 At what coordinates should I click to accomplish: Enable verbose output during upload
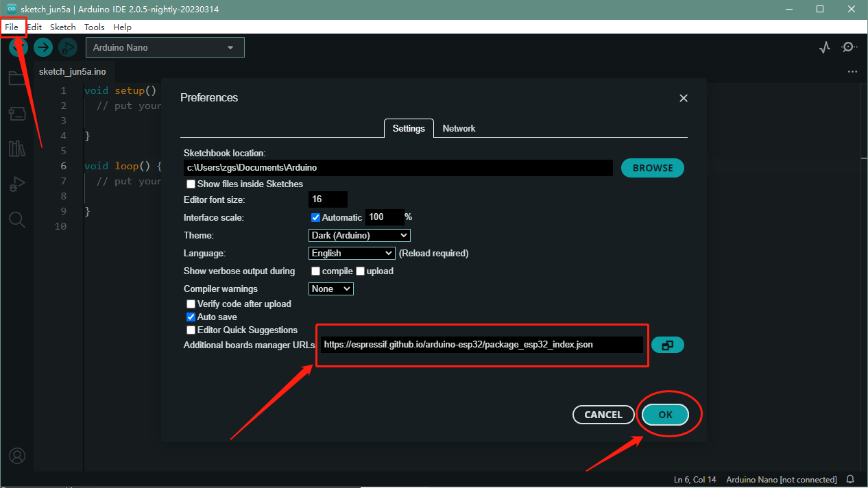(360, 271)
